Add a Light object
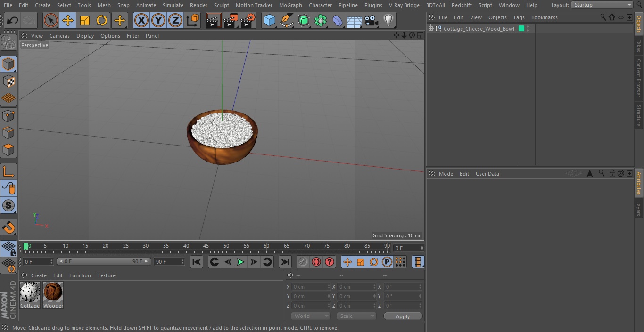Screen dimensions: 644x332 click(x=388, y=20)
